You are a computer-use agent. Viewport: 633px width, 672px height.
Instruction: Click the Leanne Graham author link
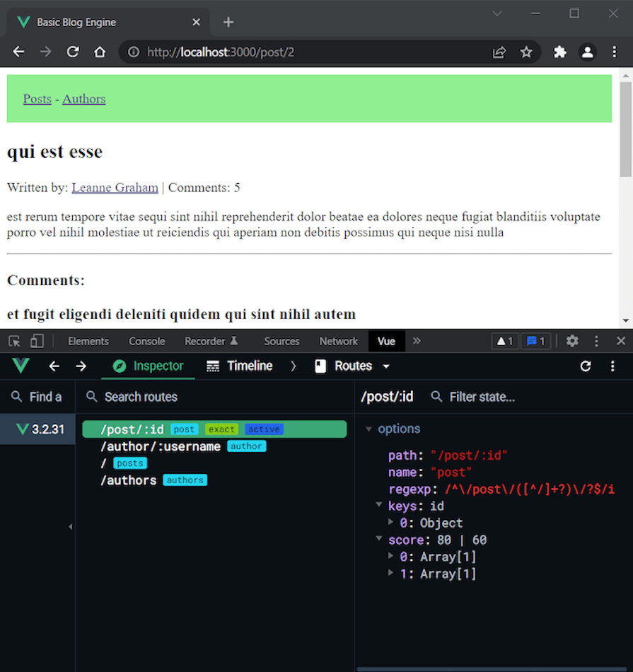(115, 187)
